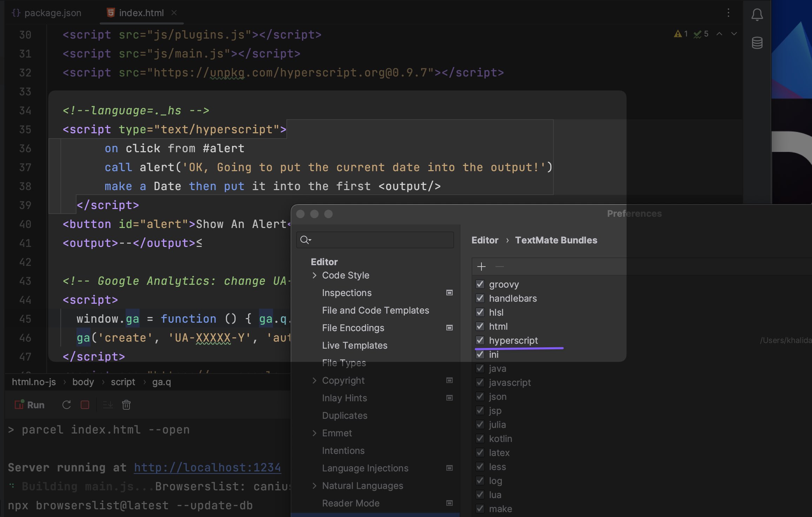Click project-level icon next to File Encodings
The image size is (812, 517).
pyautogui.click(x=449, y=328)
